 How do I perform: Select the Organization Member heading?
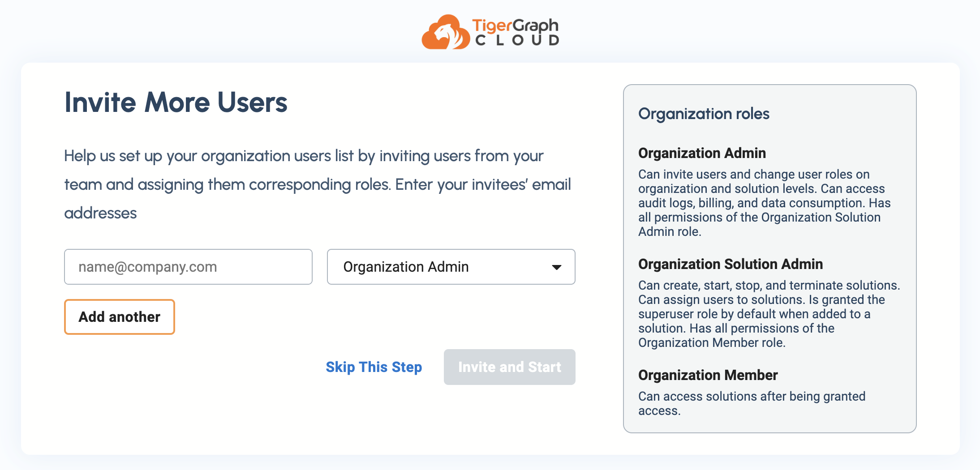tap(708, 375)
